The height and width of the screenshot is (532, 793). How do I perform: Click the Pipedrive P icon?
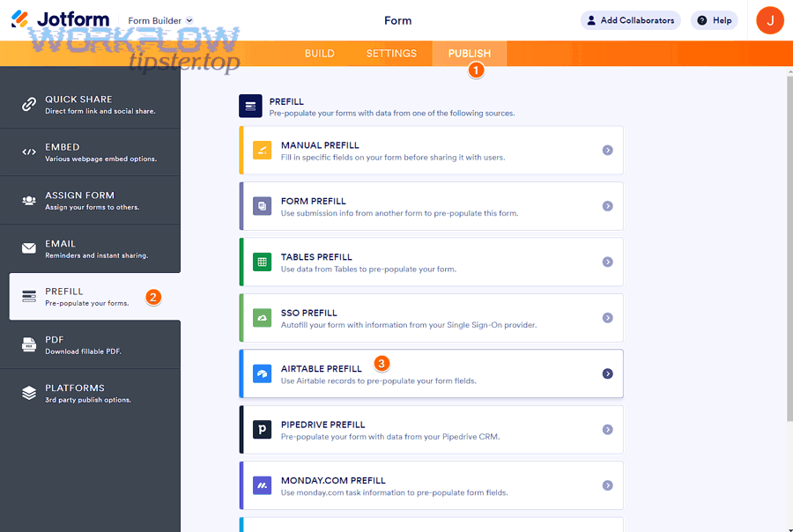click(261, 430)
